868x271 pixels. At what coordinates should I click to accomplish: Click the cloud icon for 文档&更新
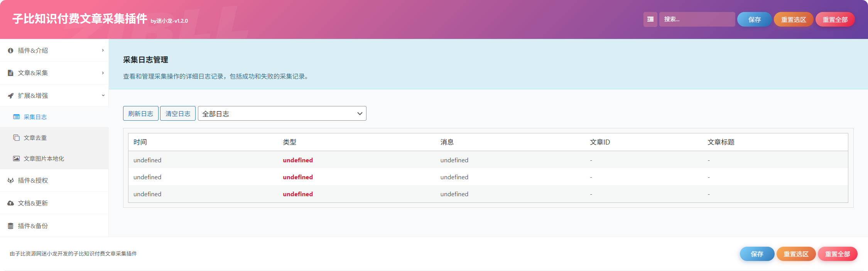click(10, 203)
